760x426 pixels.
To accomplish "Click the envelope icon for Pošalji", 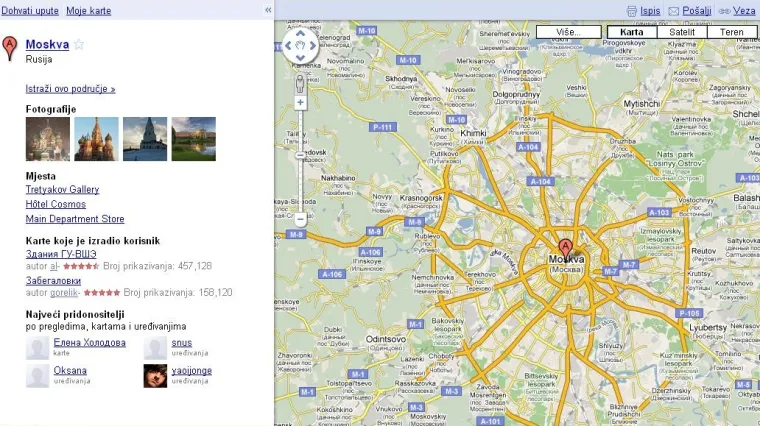I will tap(673, 10).
